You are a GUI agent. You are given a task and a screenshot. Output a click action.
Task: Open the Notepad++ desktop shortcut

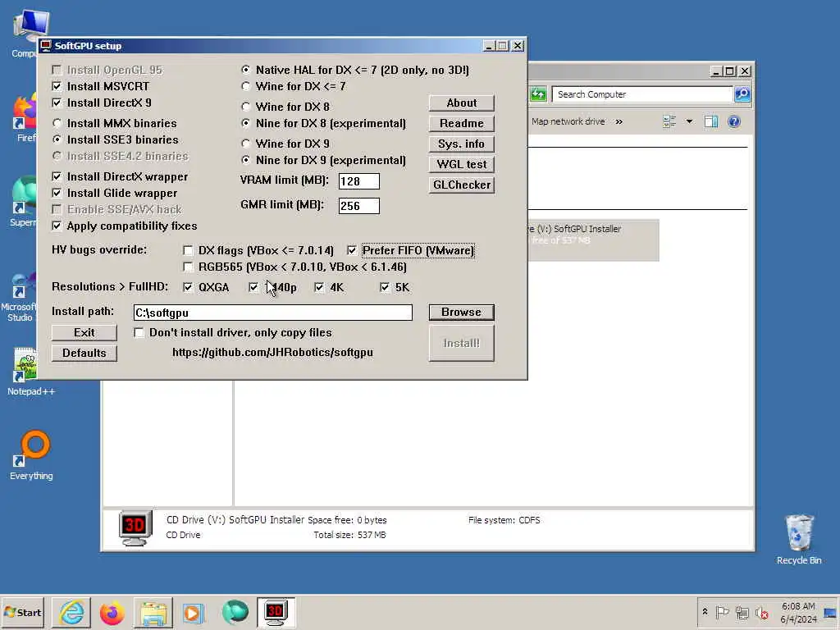point(30,372)
